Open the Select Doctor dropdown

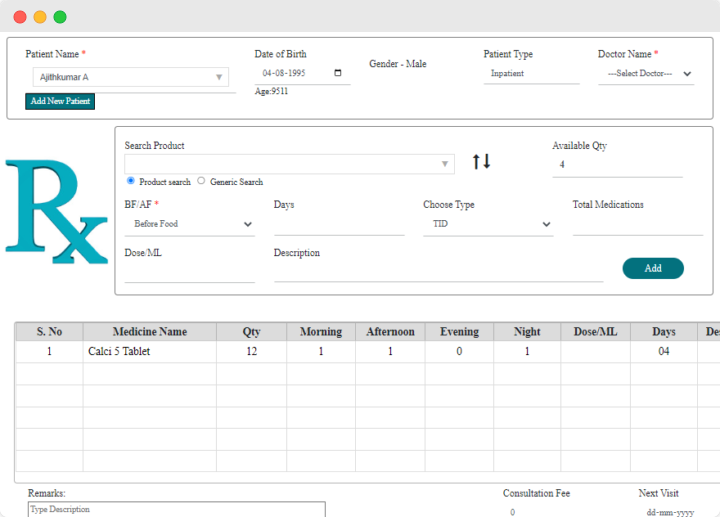[645, 74]
